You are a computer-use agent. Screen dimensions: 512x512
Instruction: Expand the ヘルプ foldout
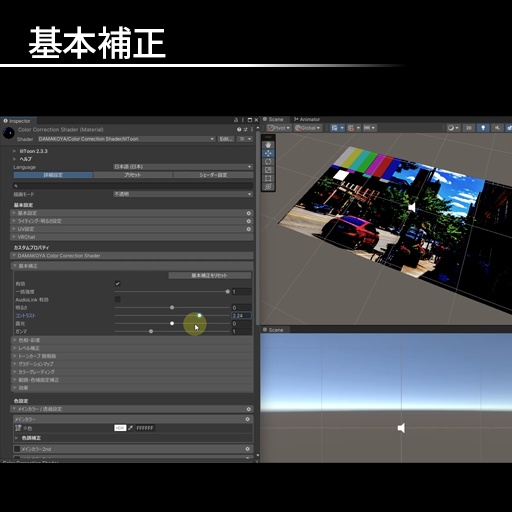pyautogui.click(x=15, y=159)
